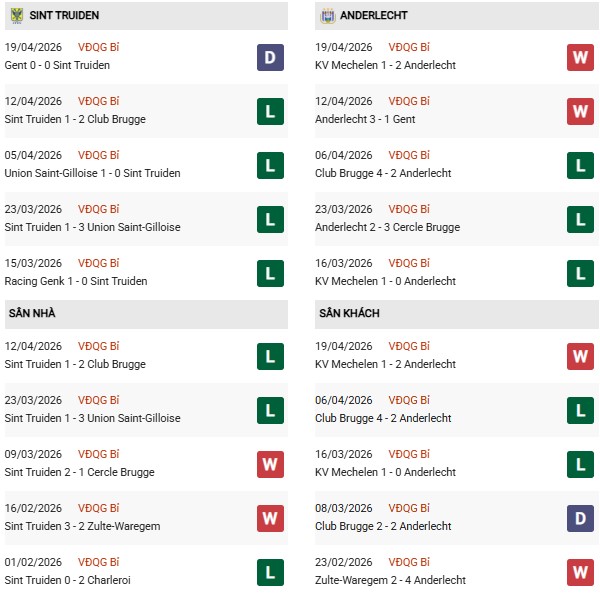The image size is (600, 593).
Task: Select the SÂN KHÁCH section header
Action: [349, 314]
